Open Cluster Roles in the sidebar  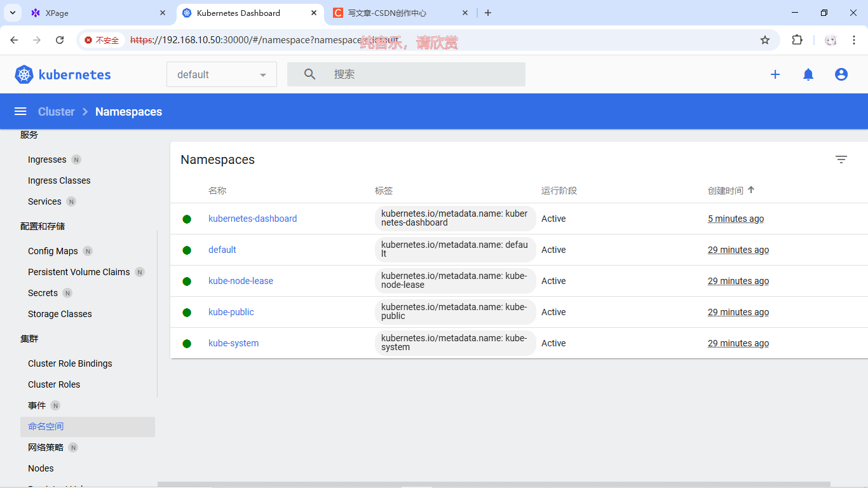[x=54, y=384]
